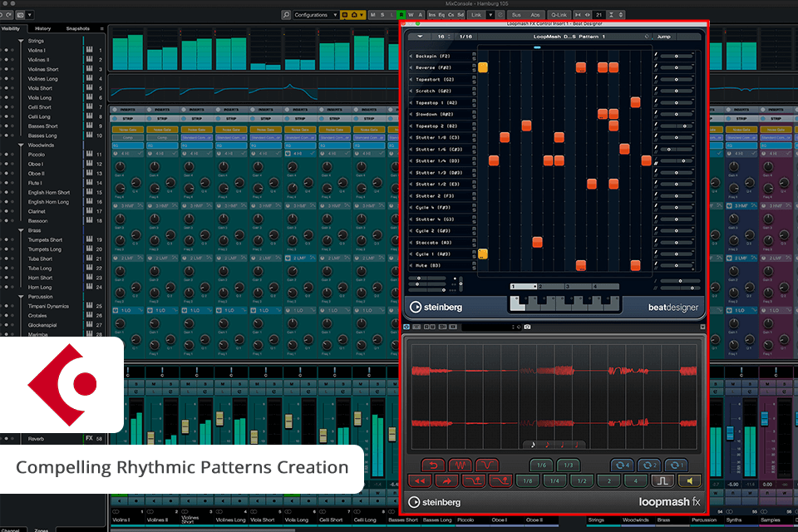Screen dimensions: 798x532
Task: Click the Cycle 4 loop button
Action: point(623,465)
